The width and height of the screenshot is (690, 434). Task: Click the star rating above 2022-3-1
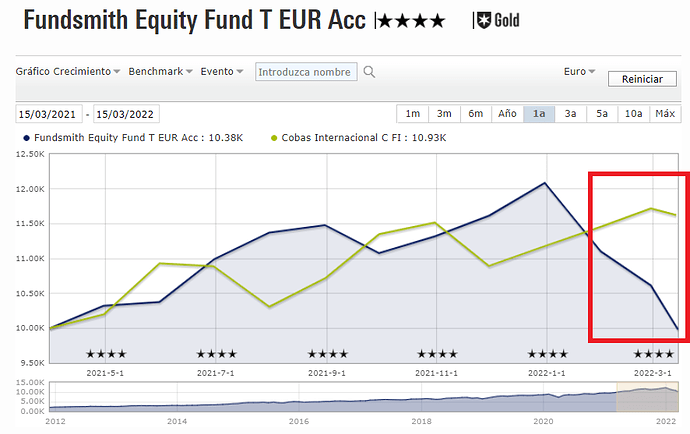coord(654,354)
